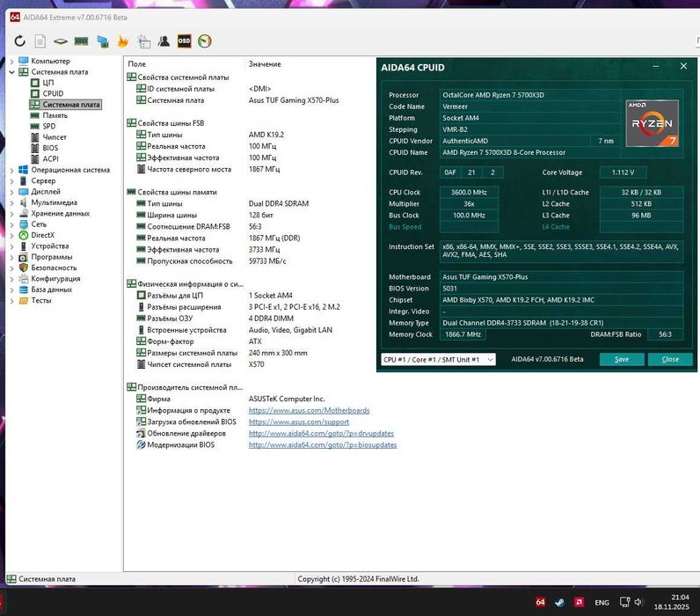Open the volume speaker tray icon
The image size is (700, 616).
click(x=638, y=602)
